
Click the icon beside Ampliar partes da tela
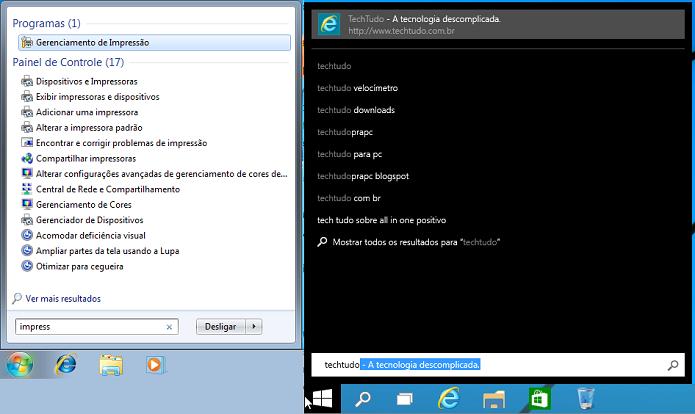tap(27, 250)
